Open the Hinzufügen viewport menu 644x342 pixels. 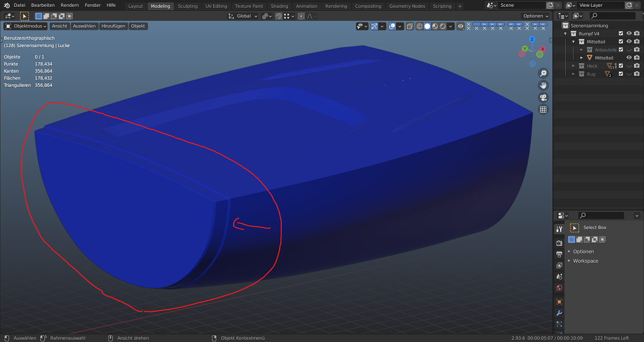[113, 26]
